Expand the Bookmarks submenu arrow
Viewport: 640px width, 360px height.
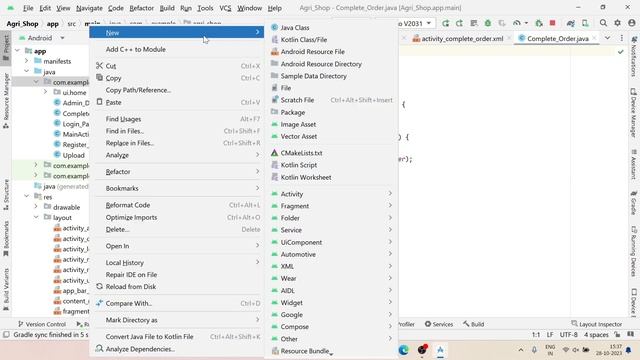pos(258,188)
